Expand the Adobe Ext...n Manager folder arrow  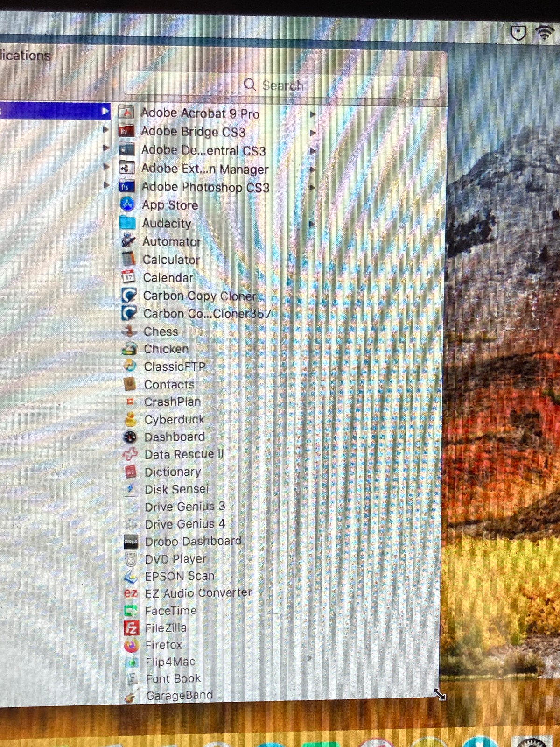[x=313, y=169]
